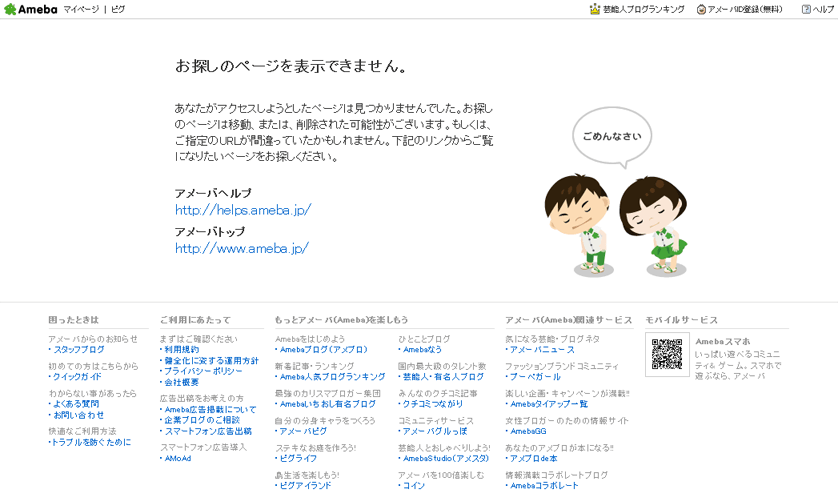Open Amebaコラボレート link
This screenshot has height=498, width=838.
(x=545, y=486)
